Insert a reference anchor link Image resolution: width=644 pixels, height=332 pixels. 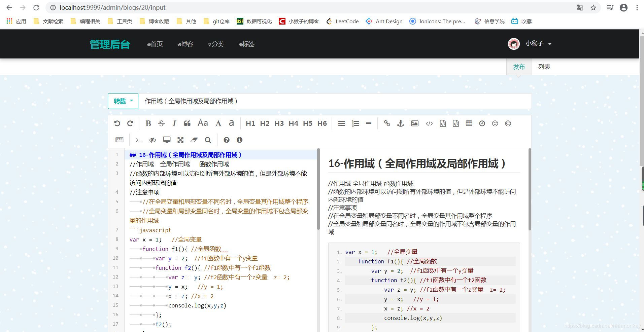tap(400, 123)
